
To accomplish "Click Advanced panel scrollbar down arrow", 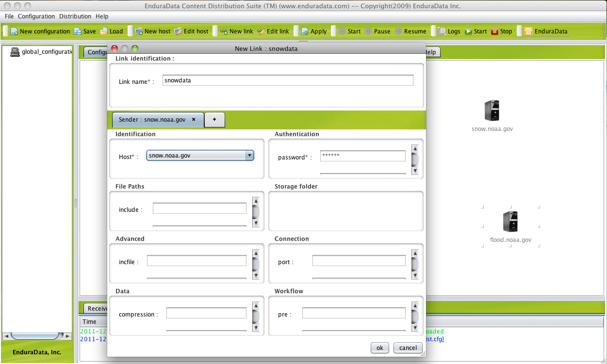I will click(256, 276).
